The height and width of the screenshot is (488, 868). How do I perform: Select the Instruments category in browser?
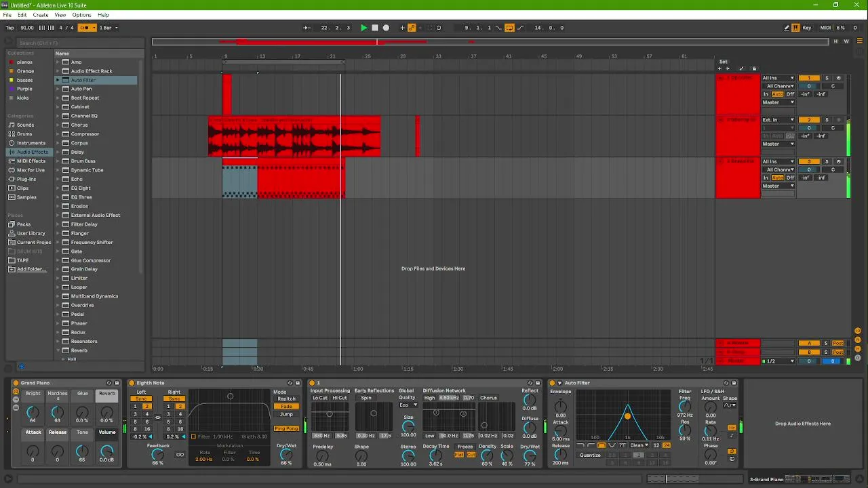pos(31,143)
